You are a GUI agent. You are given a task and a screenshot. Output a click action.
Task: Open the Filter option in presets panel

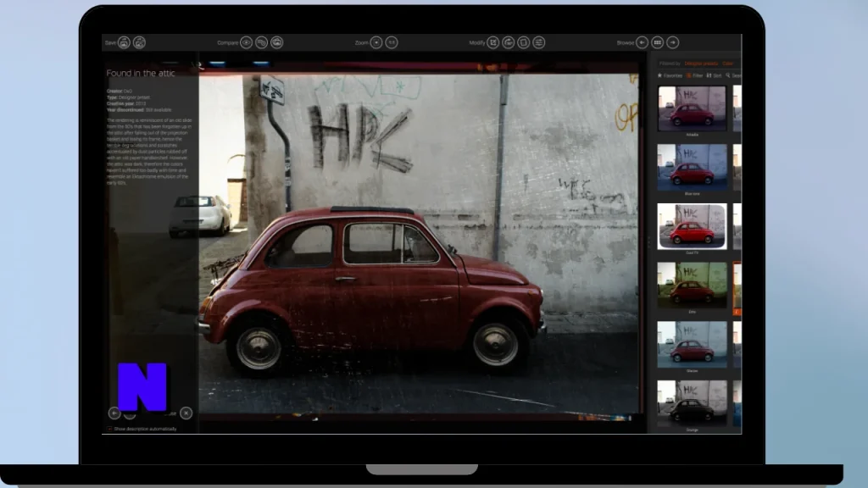tap(694, 75)
